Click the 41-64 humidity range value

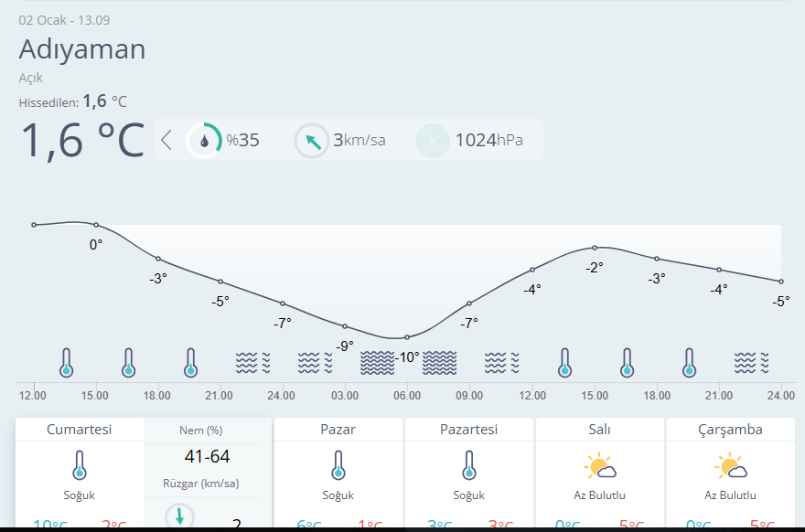[x=207, y=456]
